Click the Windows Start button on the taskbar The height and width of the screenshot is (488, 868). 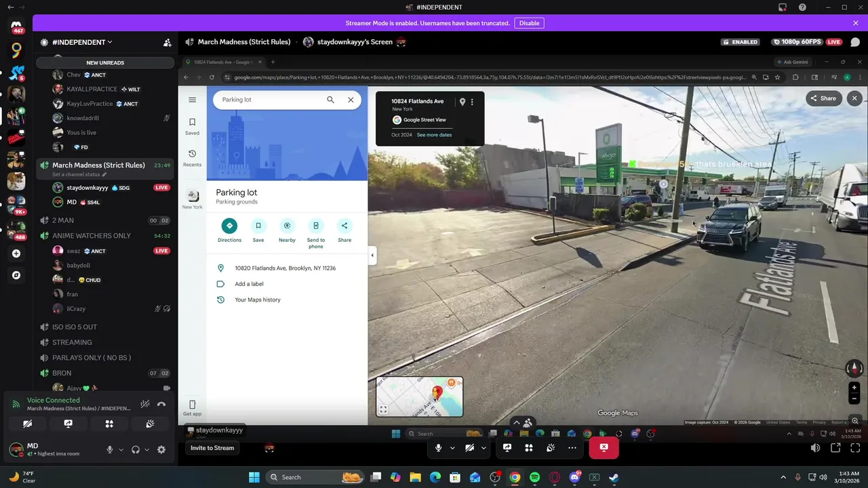pyautogui.click(x=254, y=477)
